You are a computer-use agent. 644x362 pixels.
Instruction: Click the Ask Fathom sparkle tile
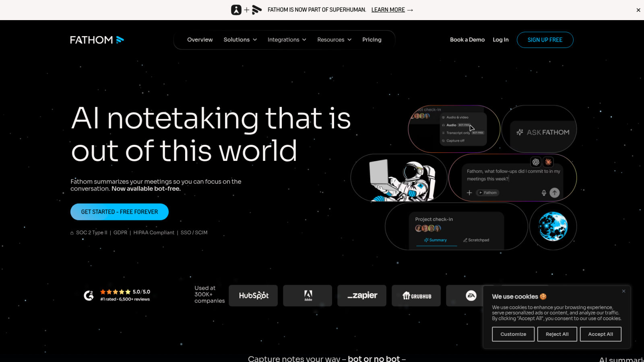[539, 129]
